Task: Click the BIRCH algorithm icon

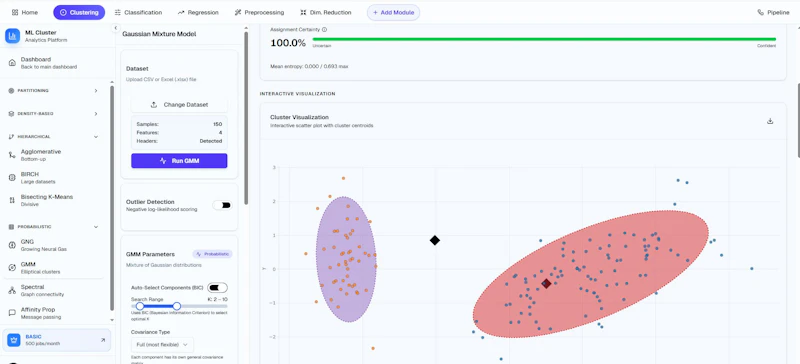Action: pos(12,178)
